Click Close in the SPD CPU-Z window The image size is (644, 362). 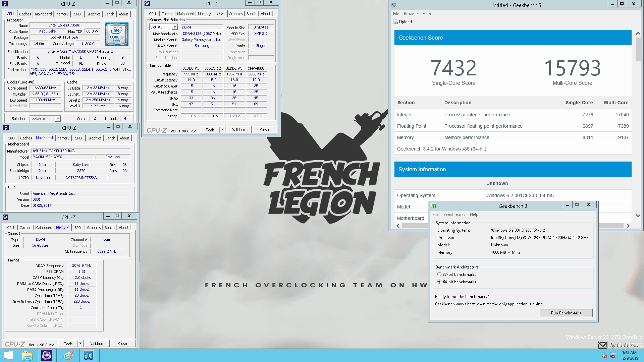[x=264, y=130]
